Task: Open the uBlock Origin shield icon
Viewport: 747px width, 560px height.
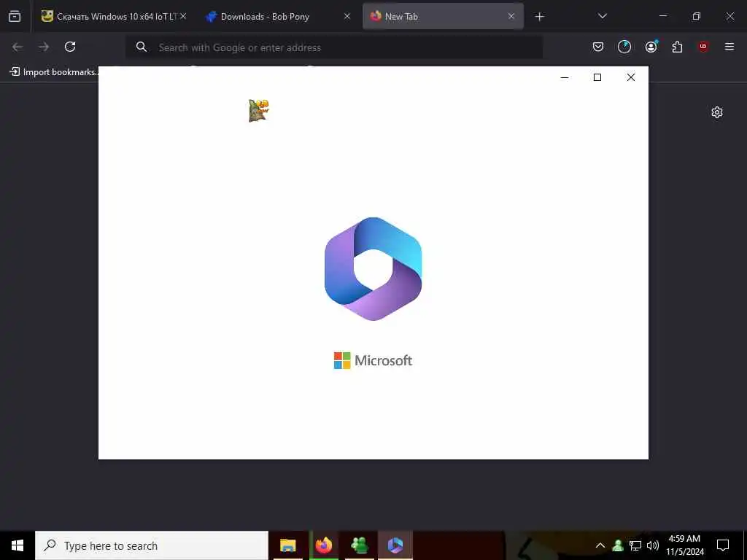Action: 703,47
